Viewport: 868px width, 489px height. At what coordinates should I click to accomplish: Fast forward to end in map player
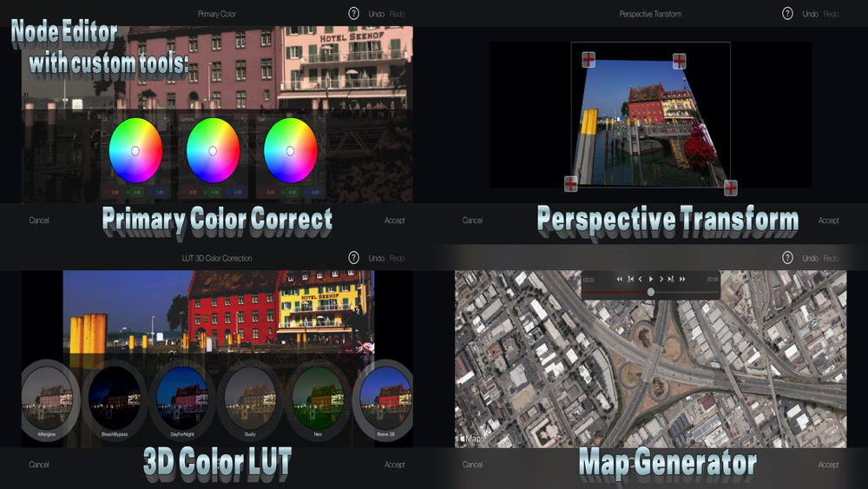click(x=682, y=279)
